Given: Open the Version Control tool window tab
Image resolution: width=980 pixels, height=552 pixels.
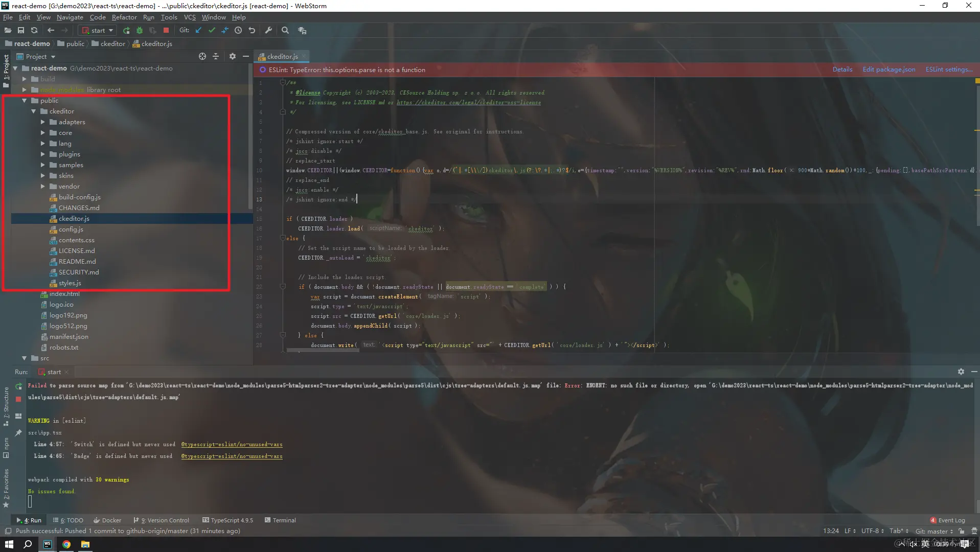Looking at the screenshot, I should [161, 520].
